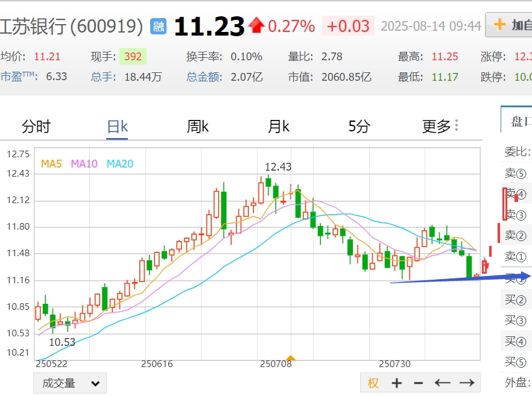
Task: Click the 买⑤ buy level five row
Action: [x=516, y=362]
